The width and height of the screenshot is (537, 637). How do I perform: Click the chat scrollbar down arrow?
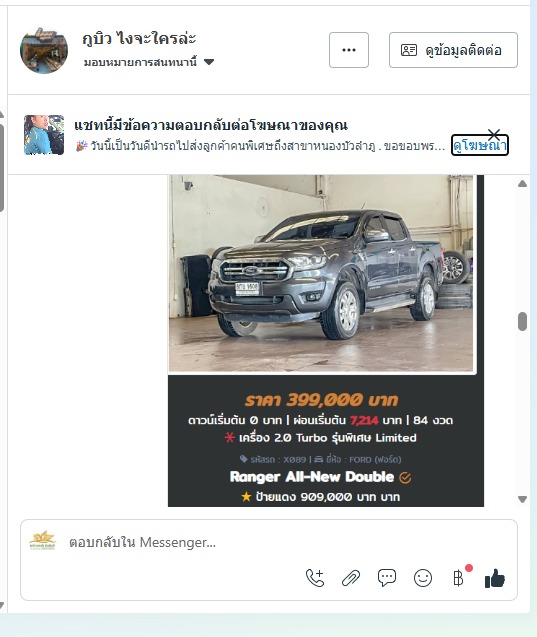522,499
